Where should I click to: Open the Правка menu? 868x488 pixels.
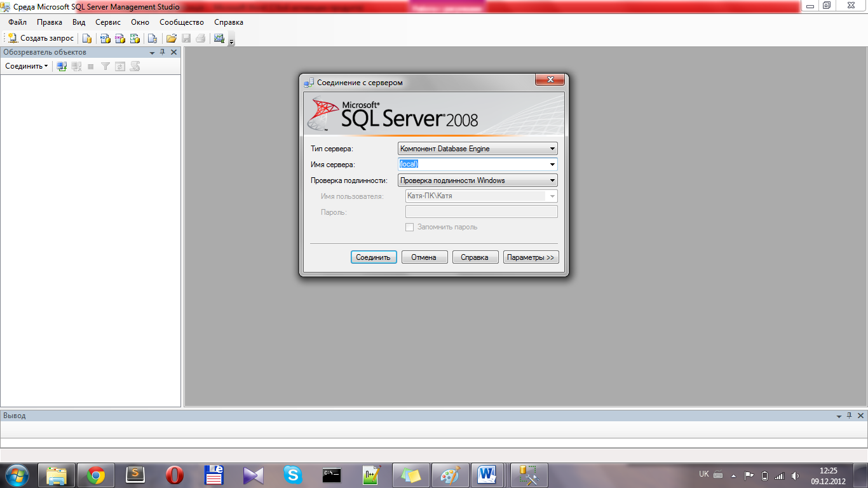[50, 22]
